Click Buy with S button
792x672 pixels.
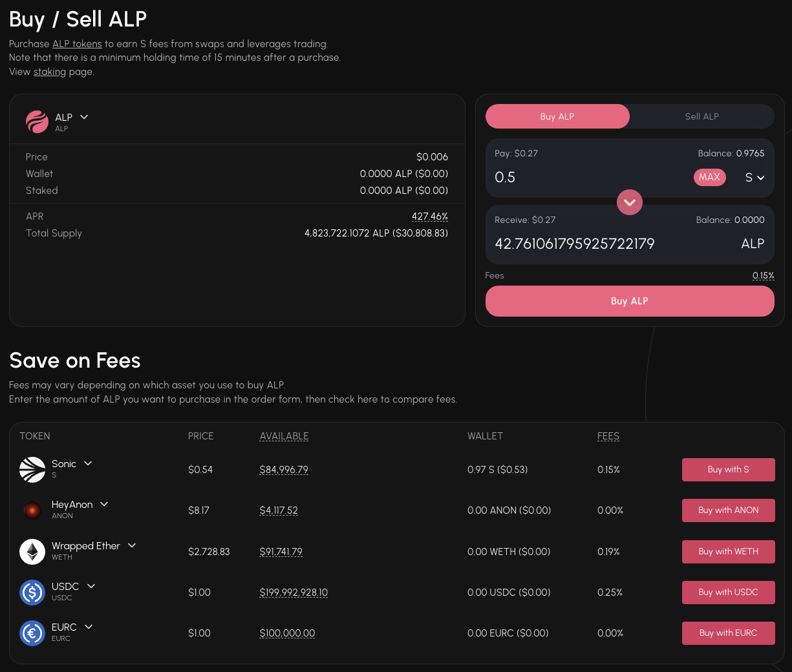coord(728,470)
